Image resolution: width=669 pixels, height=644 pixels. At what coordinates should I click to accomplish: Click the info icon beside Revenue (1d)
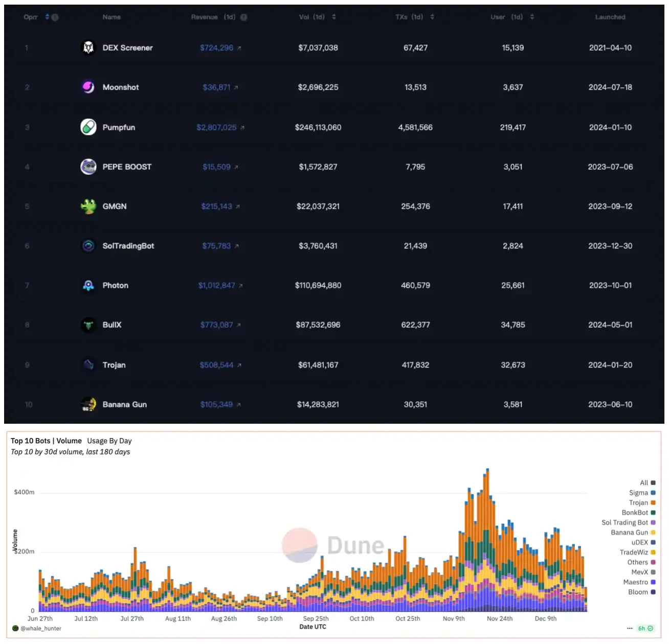(244, 17)
